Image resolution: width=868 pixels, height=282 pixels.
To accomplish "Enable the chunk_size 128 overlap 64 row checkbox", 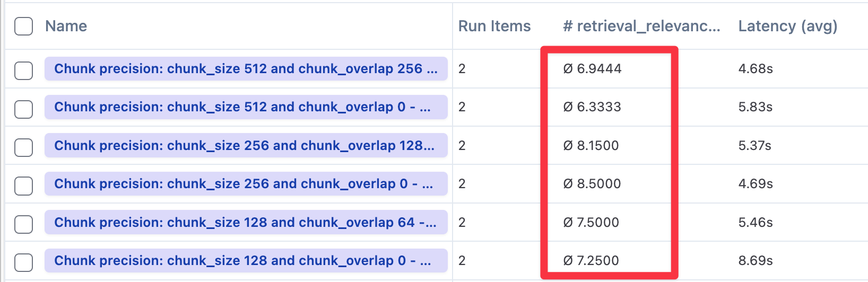I will click(x=23, y=224).
